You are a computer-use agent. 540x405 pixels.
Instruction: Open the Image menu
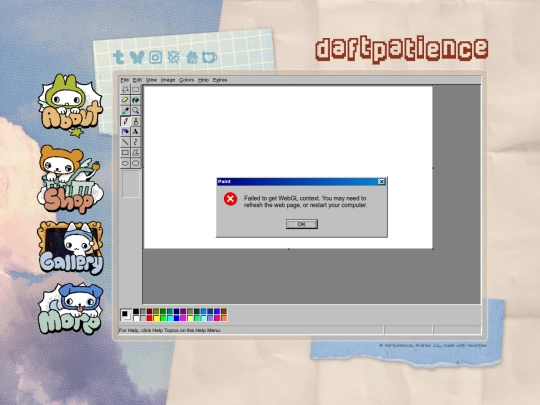pos(168,80)
